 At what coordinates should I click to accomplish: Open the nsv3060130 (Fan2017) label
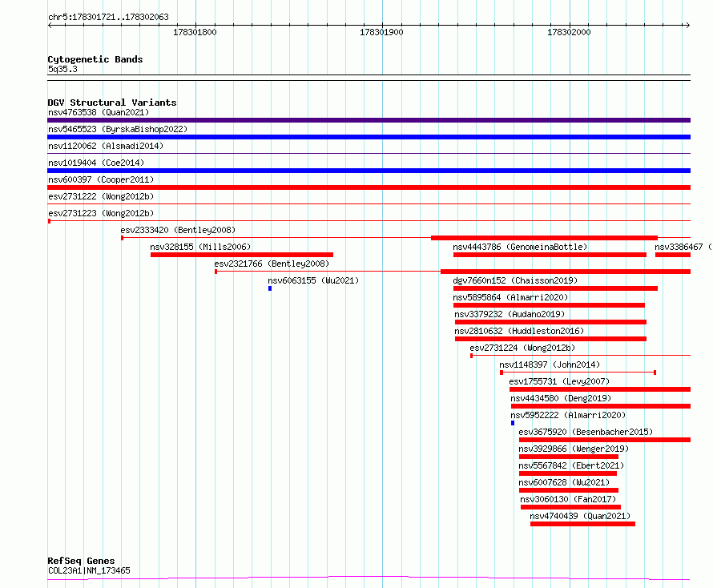pyautogui.click(x=568, y=499)
